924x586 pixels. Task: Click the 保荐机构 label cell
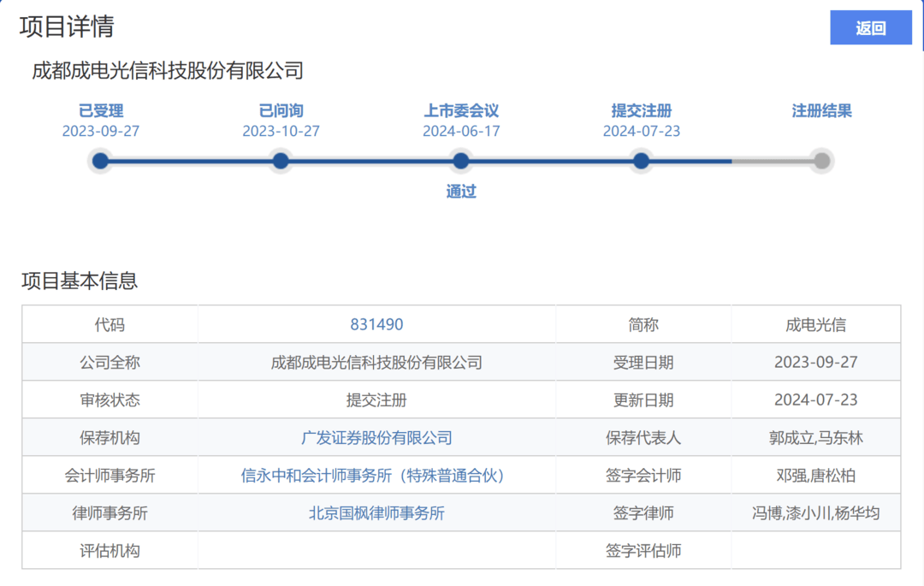[110, 438]
